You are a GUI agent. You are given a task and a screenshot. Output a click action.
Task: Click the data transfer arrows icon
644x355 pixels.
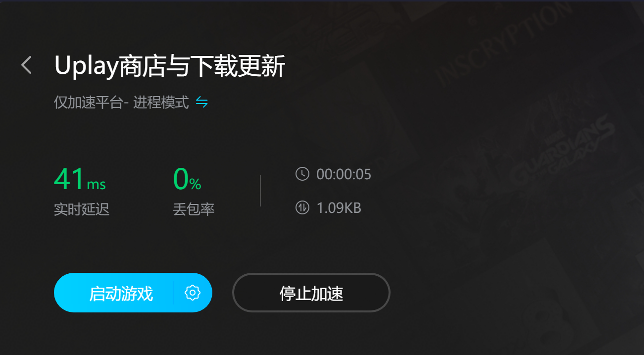coord(302,207)
